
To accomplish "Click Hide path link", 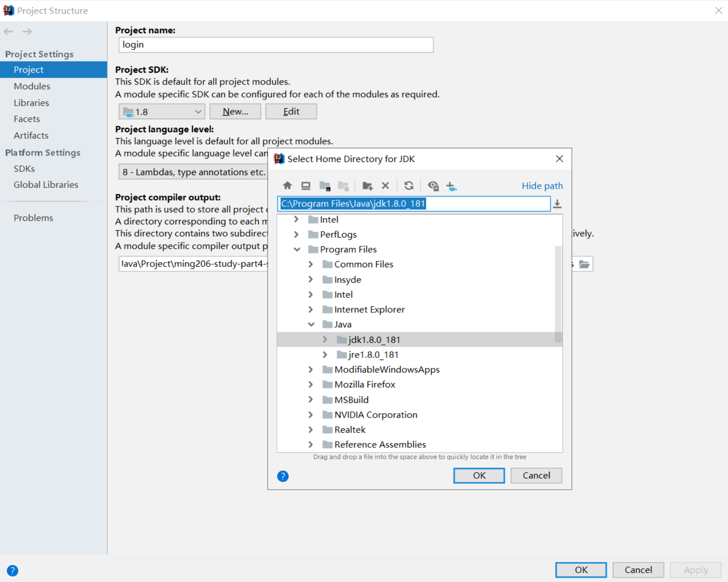I will [542, 186].
